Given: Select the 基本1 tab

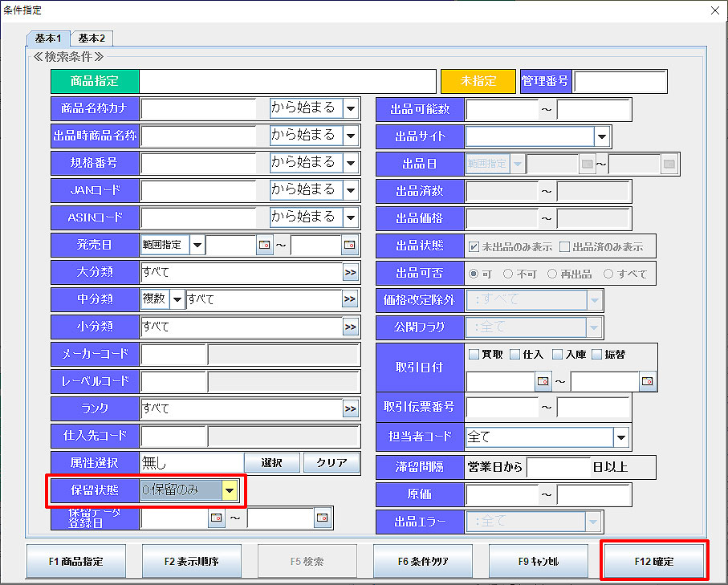Looking at the screenshot, I should point(48,39).
